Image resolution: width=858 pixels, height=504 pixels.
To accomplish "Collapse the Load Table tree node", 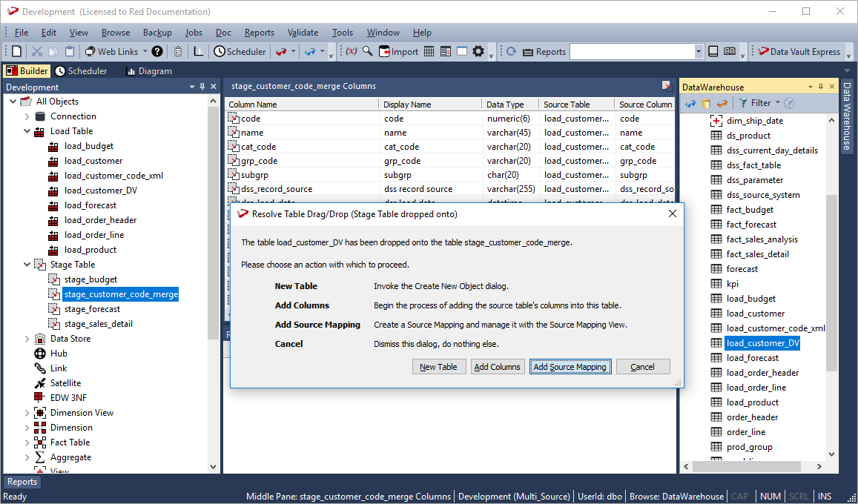I will click(x=27, y=131).
